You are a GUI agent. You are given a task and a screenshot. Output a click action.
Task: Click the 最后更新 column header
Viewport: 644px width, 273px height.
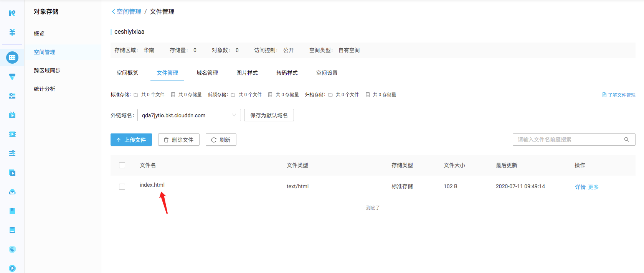pos(507,165)
